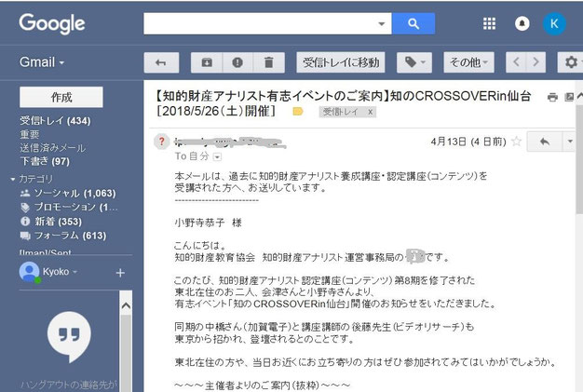Viewport: 583px width, 392px height.
Task: Click the Hangouts panel scroll up arrow
Action: (x=126, y=305)
